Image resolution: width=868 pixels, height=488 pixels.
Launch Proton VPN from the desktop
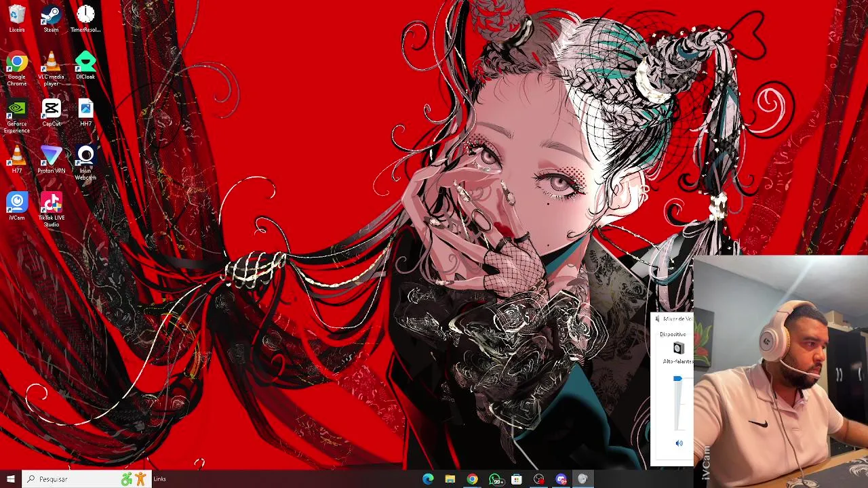tap(51, 161)
